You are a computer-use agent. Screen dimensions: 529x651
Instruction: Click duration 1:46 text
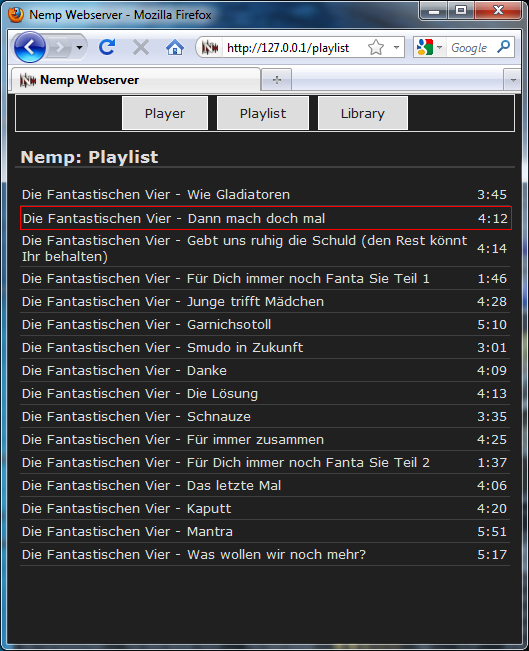point(492,278)
